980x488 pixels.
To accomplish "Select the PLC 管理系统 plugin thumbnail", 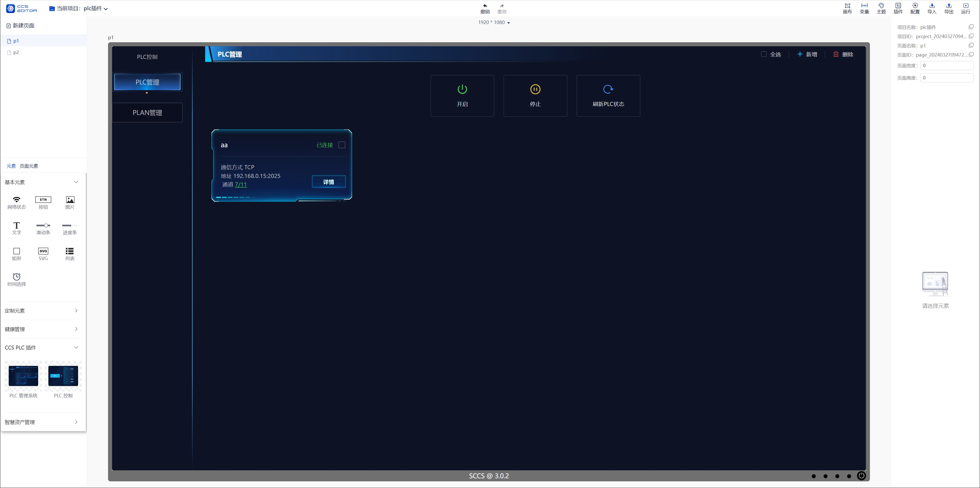I will [x=23, y=376].
